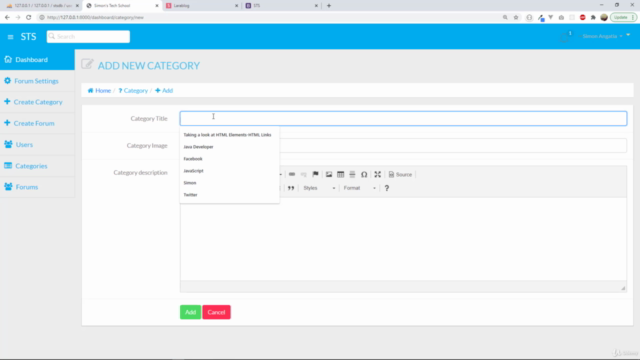Insert an anchor with the flag icon
640x360 pixels.
315,174
